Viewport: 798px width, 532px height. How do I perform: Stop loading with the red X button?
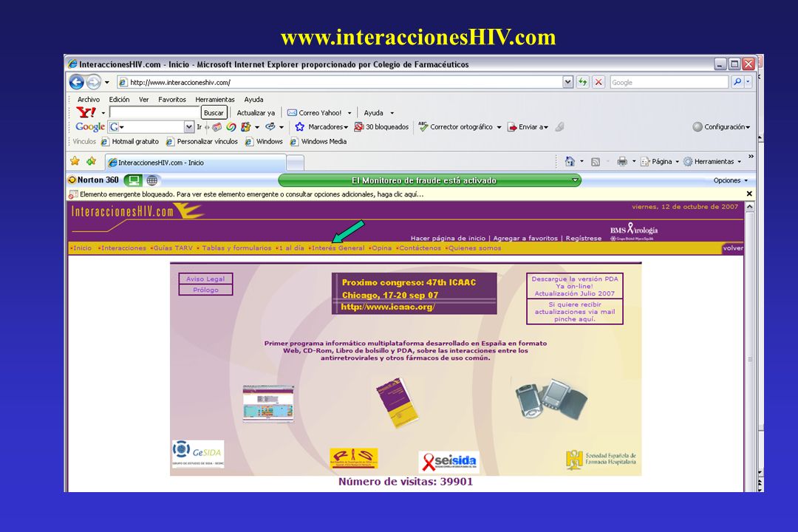pyautogui.click(x=598, y=82)
